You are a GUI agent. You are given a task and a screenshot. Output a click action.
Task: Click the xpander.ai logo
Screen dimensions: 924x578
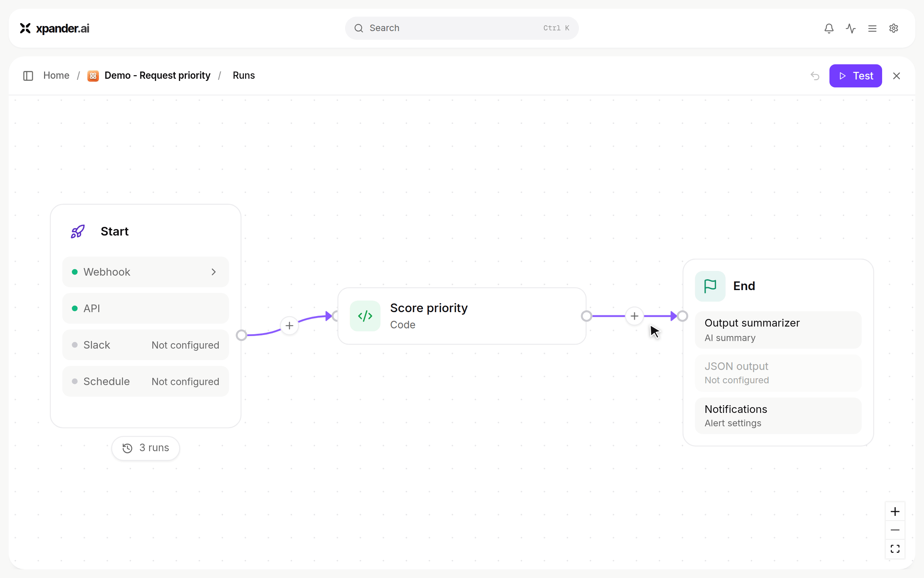pos(55,28)
